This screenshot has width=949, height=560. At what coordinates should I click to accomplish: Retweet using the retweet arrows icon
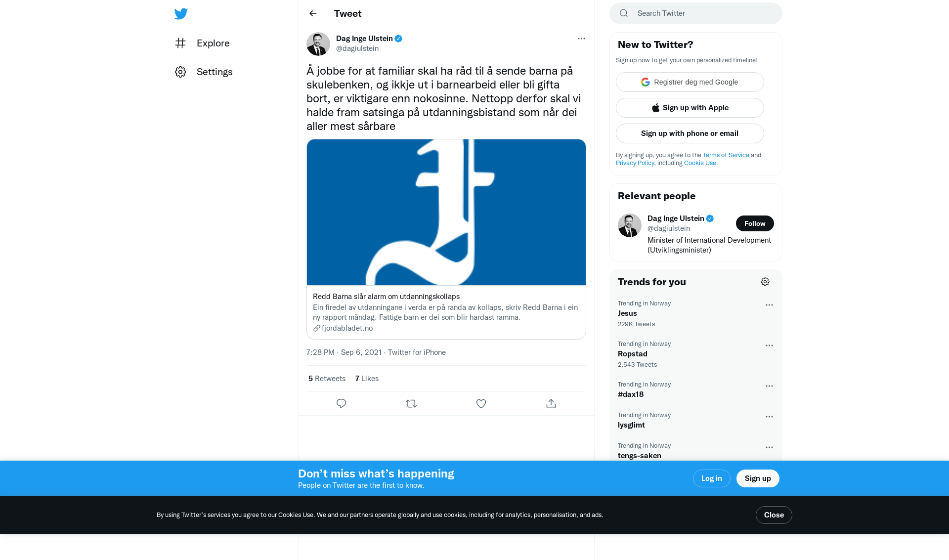pyautogui.click(x=411, y=404)
